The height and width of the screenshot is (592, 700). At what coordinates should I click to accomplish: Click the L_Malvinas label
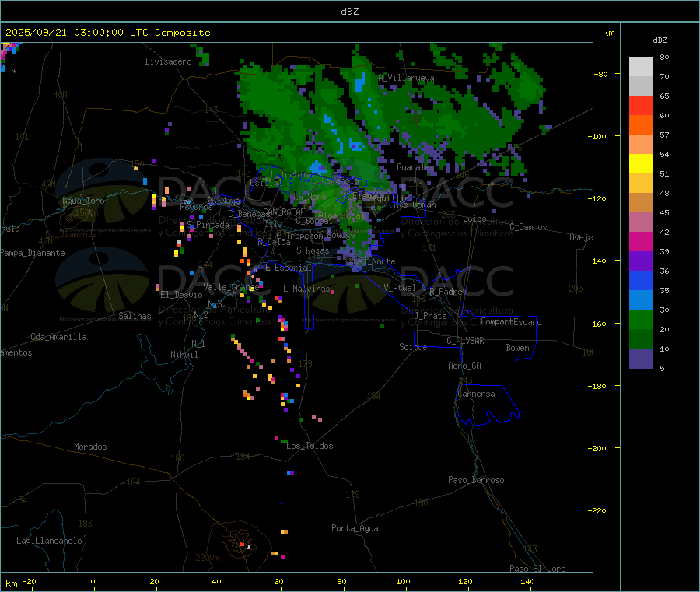pyautogui.click(x=306, y=289)
